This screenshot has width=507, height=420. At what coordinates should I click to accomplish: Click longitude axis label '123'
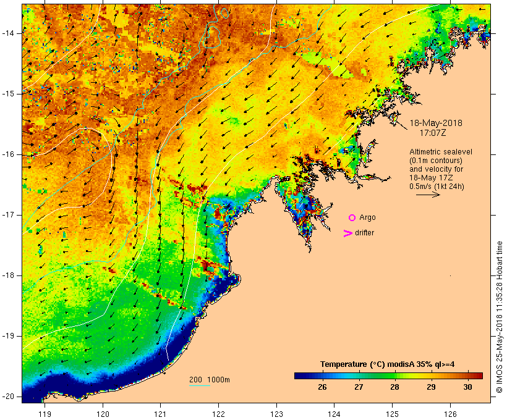[276, 414]
